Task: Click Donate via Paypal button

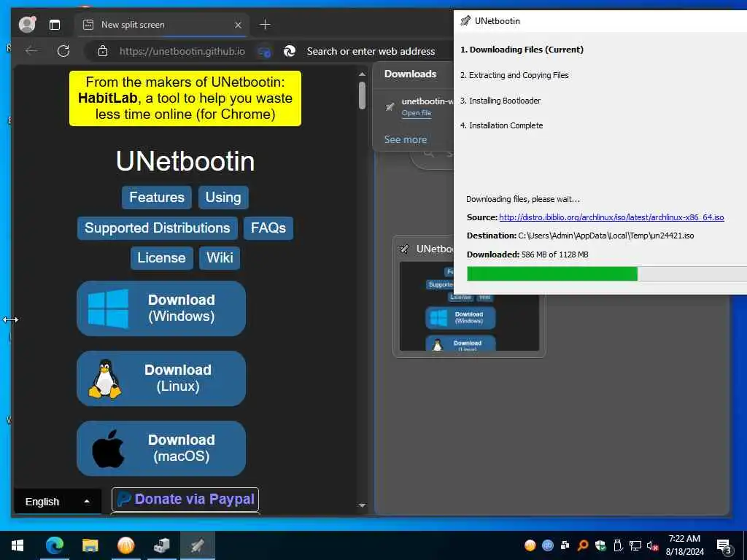Action: [x=185, y=499]
